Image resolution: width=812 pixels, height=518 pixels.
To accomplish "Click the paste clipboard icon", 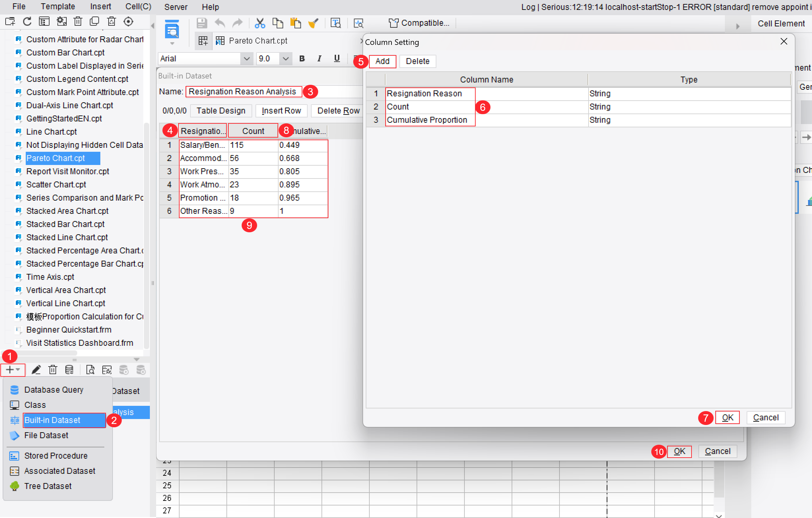I will tap(295, 23).
